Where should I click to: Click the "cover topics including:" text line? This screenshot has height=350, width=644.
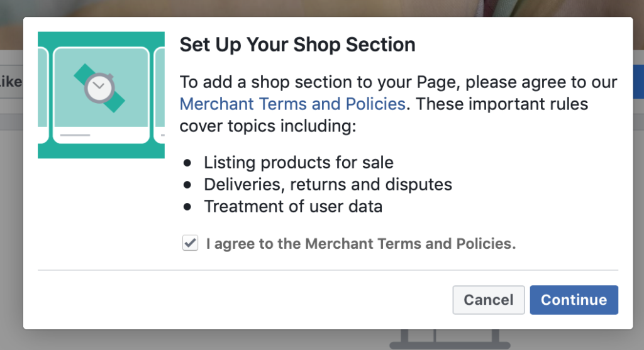click(268, 126)
